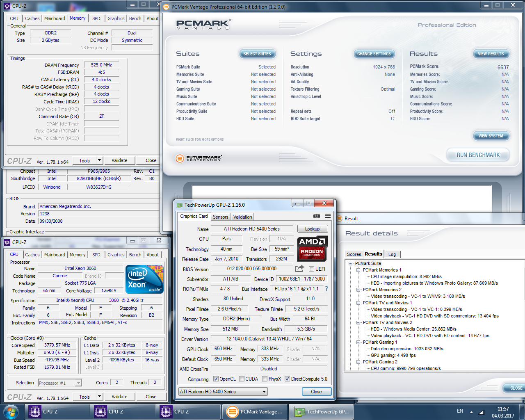The height and width of the screenshot is (420, 525).
Task: Toggle the UEFI checkbox in GPU-Z
Action: [312, 269]
